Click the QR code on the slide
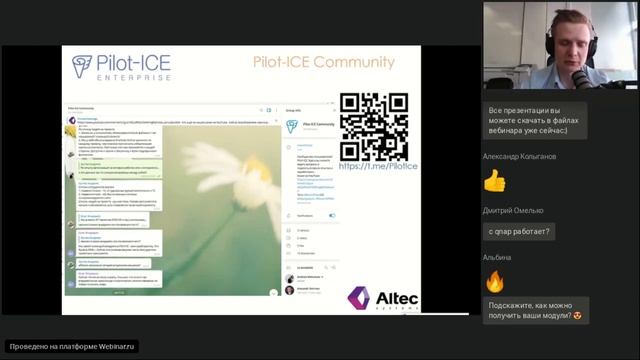 pos(374,127)
